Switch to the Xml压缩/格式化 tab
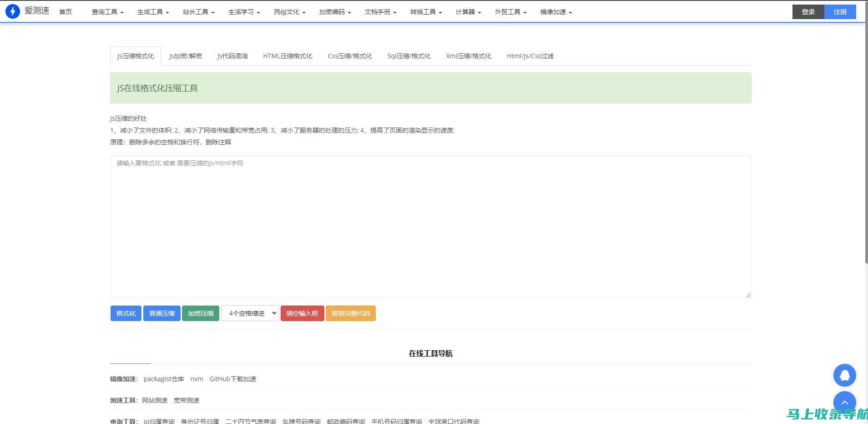 pos(469,56)
